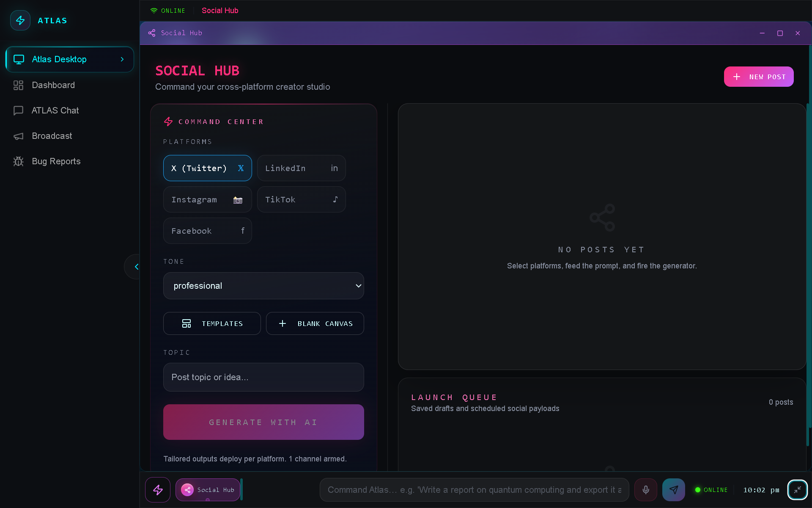
Task: Maximize the Social Hub window
Action: point(780,33)
